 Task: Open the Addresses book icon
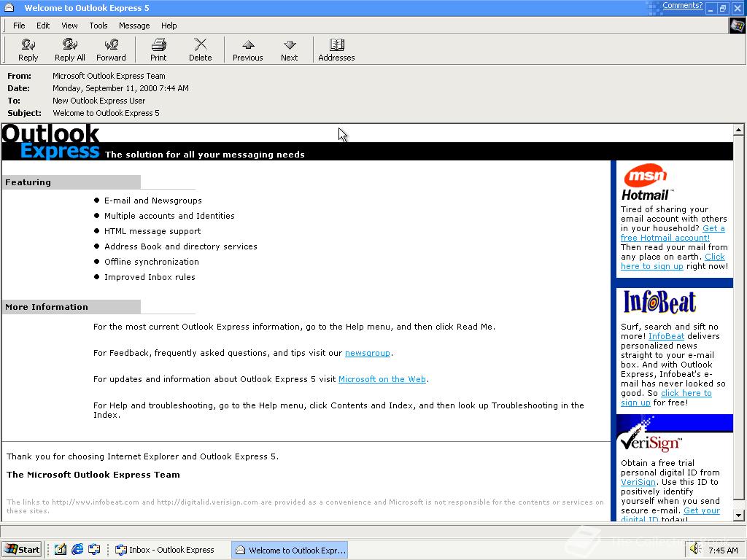[336, 50]
